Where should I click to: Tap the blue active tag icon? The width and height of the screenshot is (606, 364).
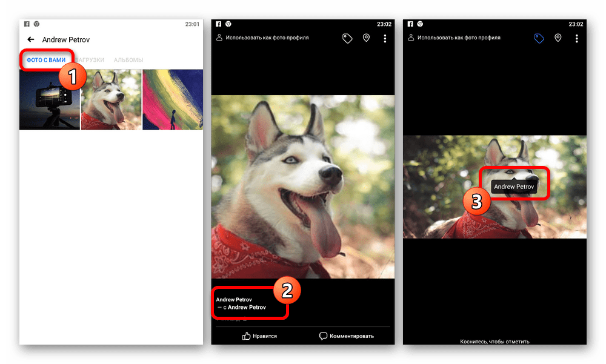pyautogui.click(x=539, y=38)
